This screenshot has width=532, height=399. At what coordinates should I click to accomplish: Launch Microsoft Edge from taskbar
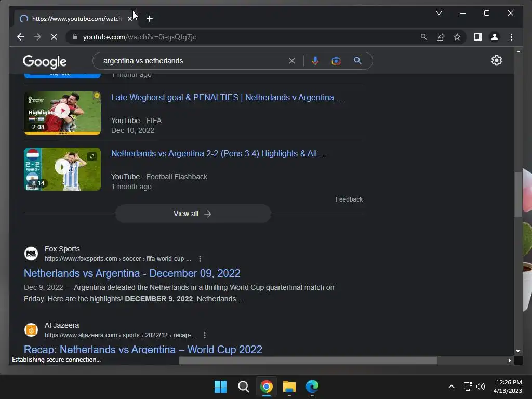pyautogui.click(x=312, y=387)
